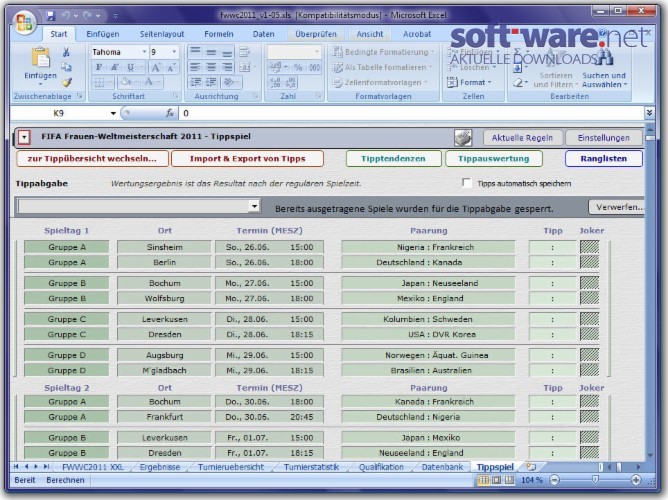Click the fx insert function icon
668x500 pixels.
pos(170,113)
